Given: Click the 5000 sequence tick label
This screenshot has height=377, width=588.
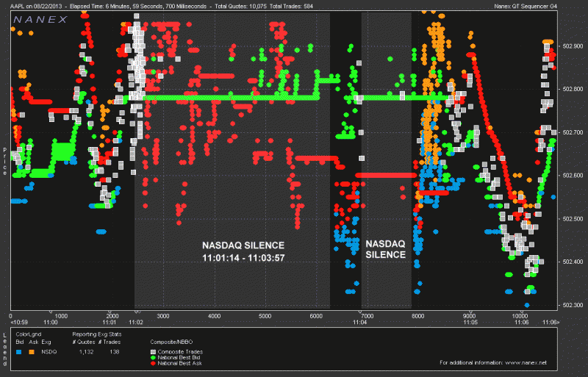Looking at the screenshot, I should coord(265,316).
